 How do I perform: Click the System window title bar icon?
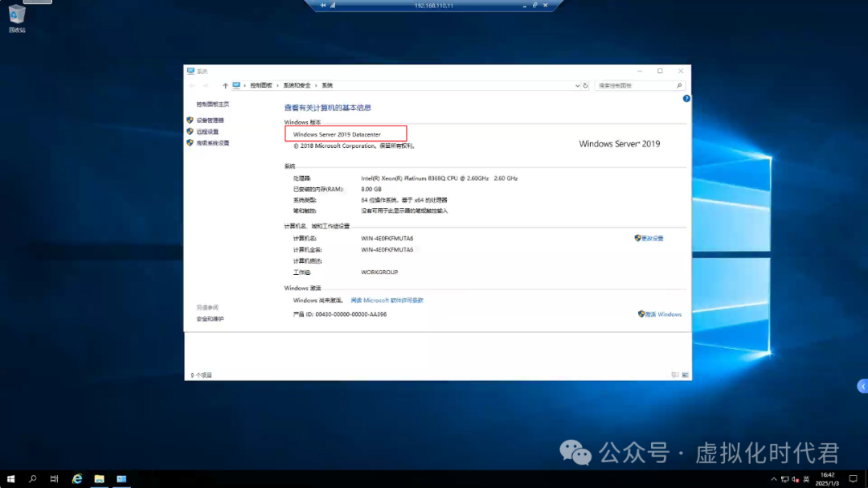tap(191, 71)
